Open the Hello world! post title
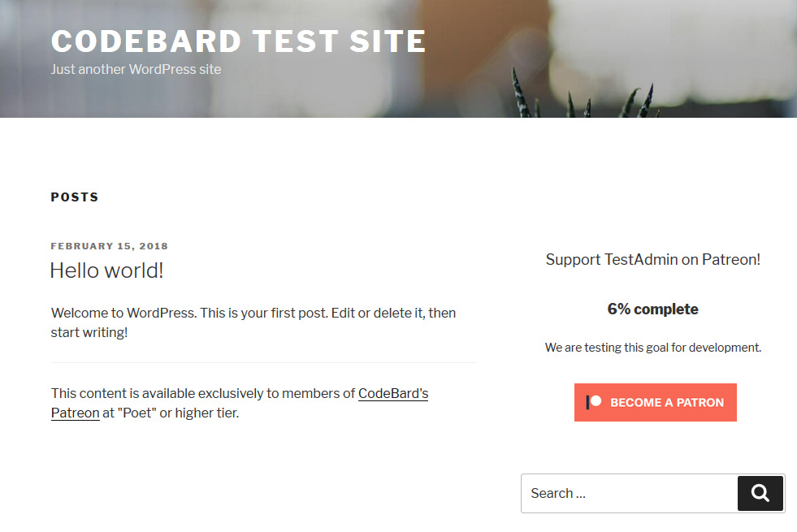Screen dimensions: 797x532 (106, 270)
